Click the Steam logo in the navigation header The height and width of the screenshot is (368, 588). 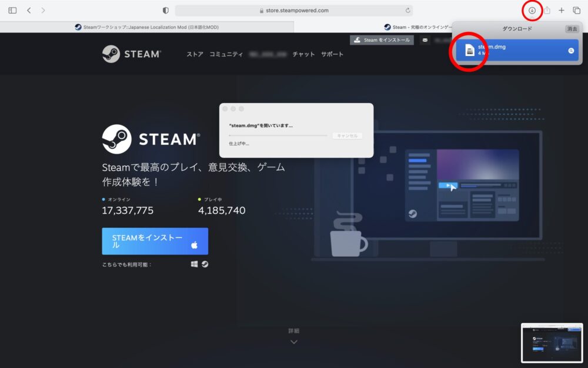point(132,54)
